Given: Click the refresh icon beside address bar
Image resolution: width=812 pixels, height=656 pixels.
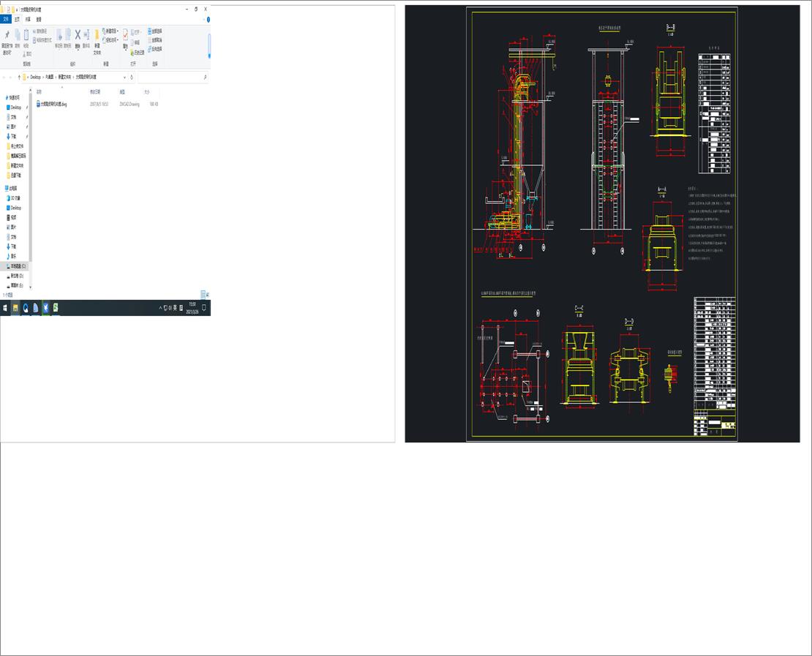Looking at the screenshot, I should coord(132,77).
